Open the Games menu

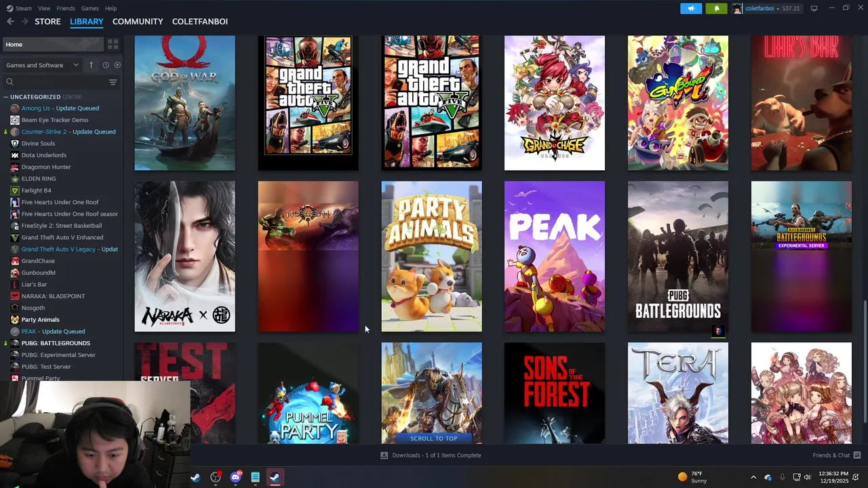[90, 8]
